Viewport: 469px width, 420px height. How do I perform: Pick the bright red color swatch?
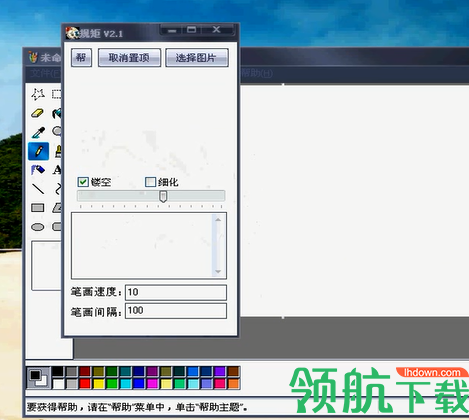[x=85, y=384]
